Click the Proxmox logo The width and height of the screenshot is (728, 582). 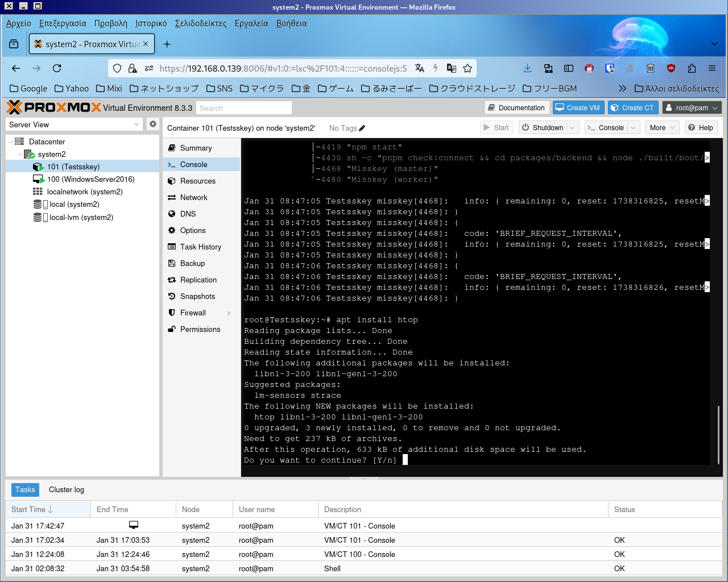pyautogui.click(x=53, y=107)
